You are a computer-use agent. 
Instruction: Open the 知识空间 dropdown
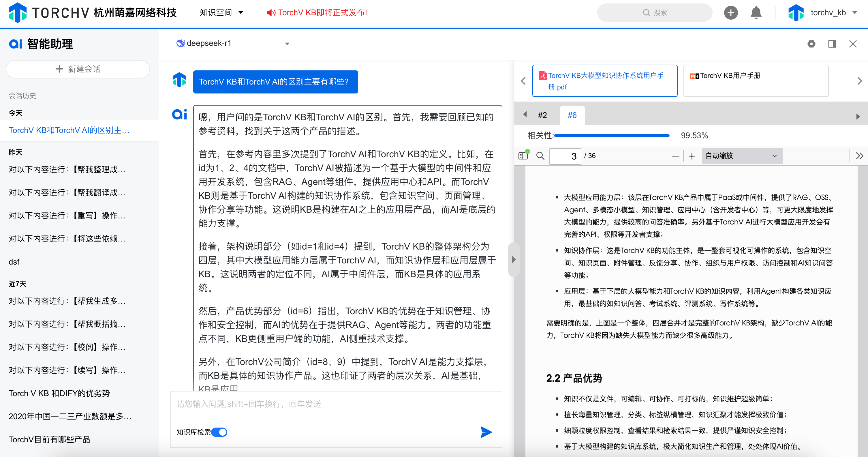click(x=221, y=13)
